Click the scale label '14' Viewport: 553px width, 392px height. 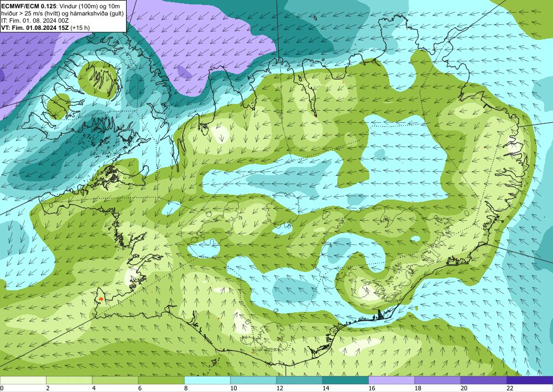pyautogui.click(x=326, y=388)
